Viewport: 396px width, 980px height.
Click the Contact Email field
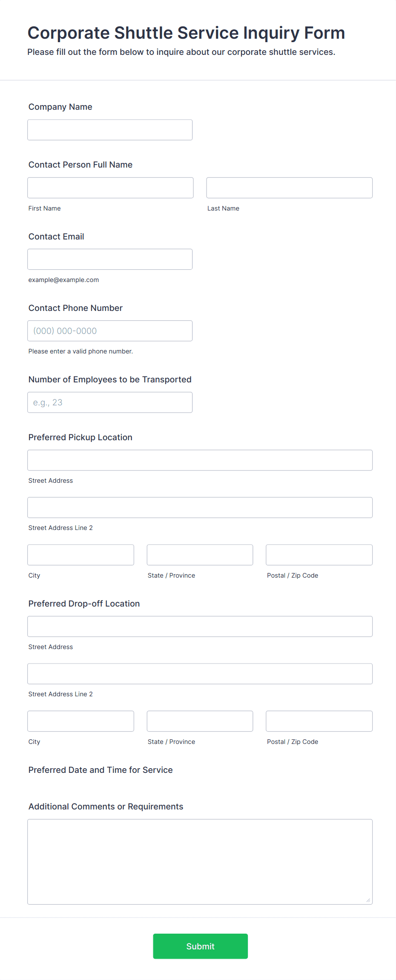[110, 259]
